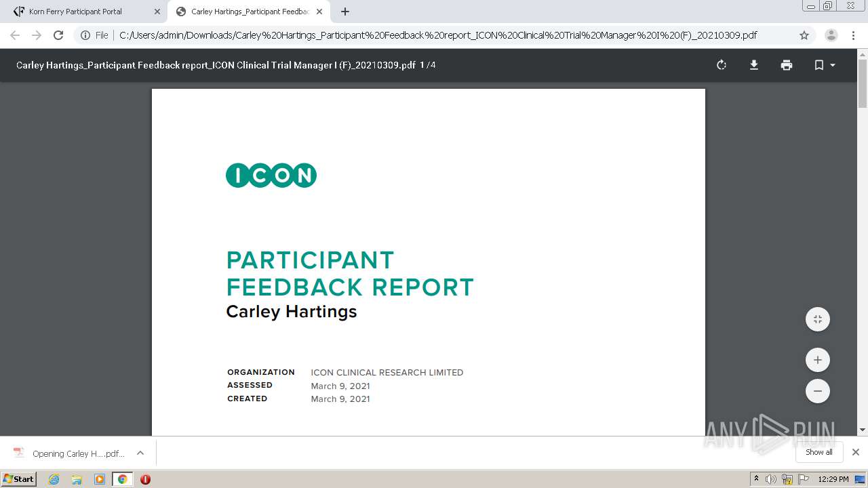
Task: Click the ASSESSED label
Action: (x=250, y=385)
